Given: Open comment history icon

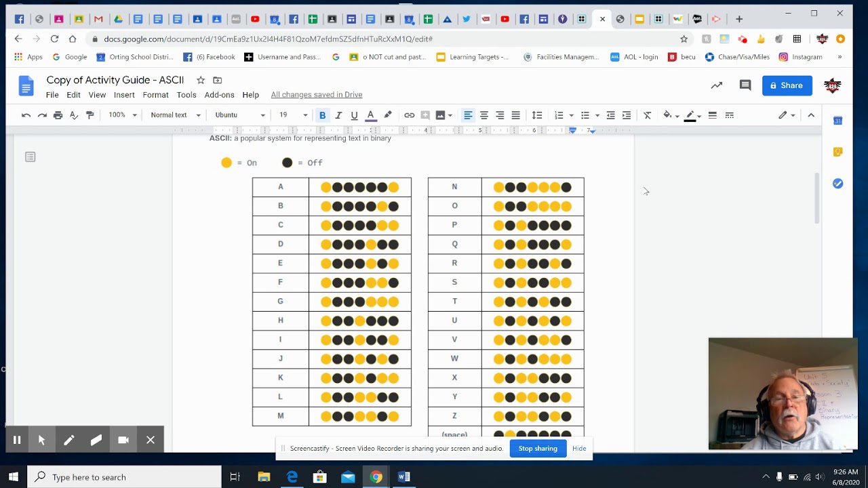Looking at the screenshot, I should point(745,85).
